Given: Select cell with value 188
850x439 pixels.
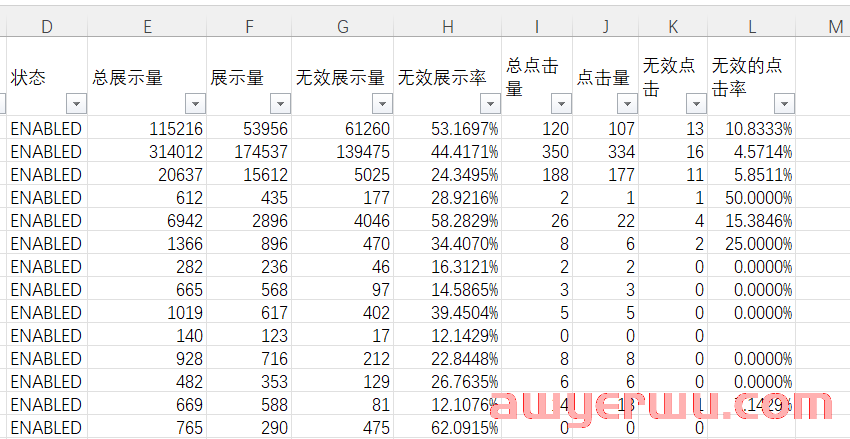Looking at the screenshot, I should point(537,175).
